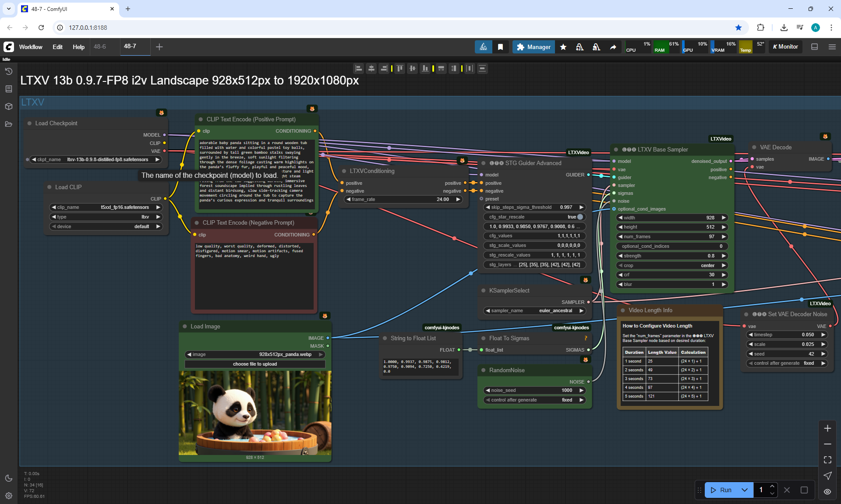Viewport: 841px width, 504px height.
Task: Click choose file to upload button
Action: (x=254, y=364)
